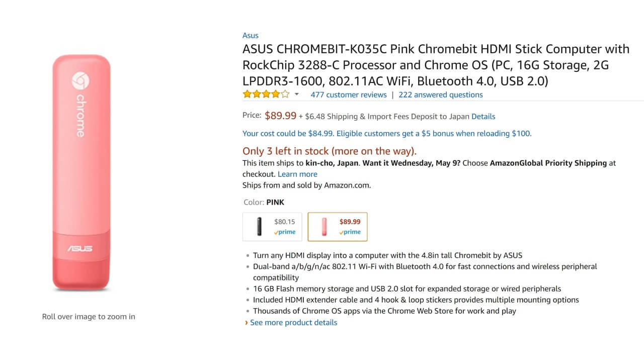Image resolution: width=644 pixels, height=362 pixels.
Task: Click the red price beside Price label
Action: point(280,116)
